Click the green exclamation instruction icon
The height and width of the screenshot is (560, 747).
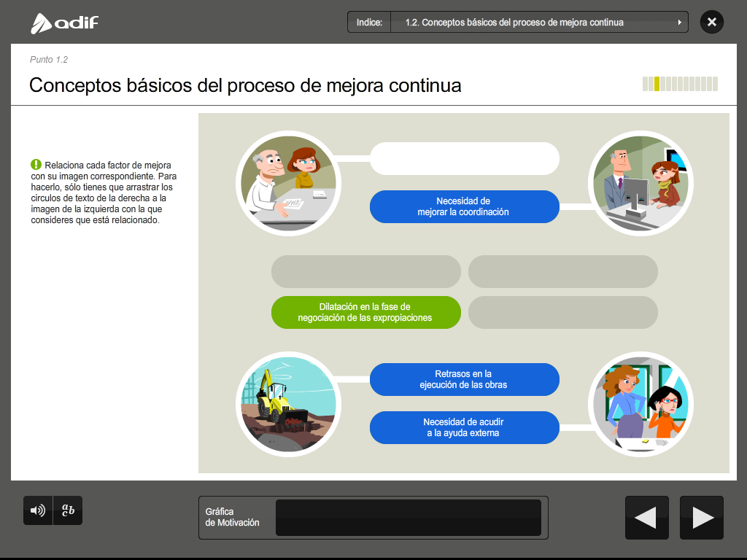[x=35, y=165]
